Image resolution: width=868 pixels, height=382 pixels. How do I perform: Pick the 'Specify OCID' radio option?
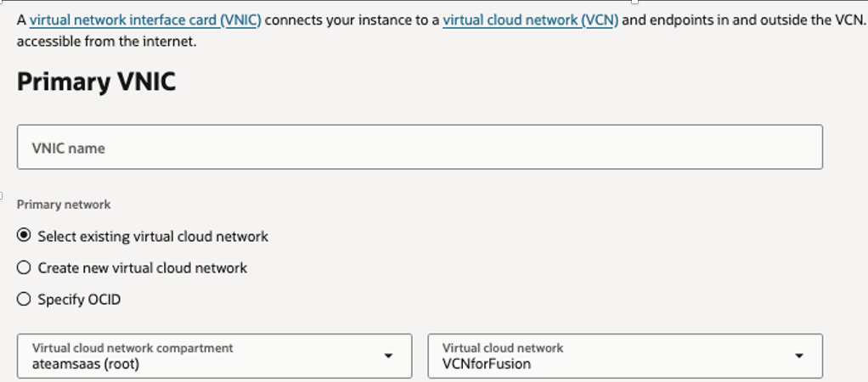pos(24,299)
